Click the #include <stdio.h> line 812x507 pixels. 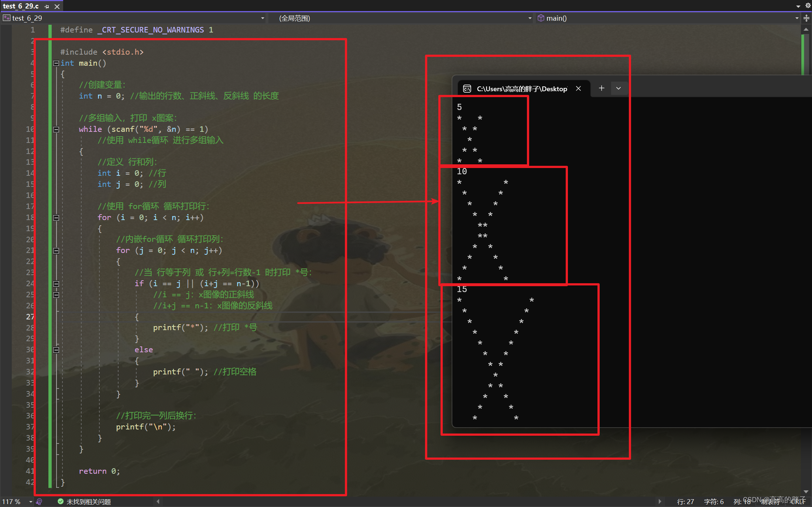[102, 52]
